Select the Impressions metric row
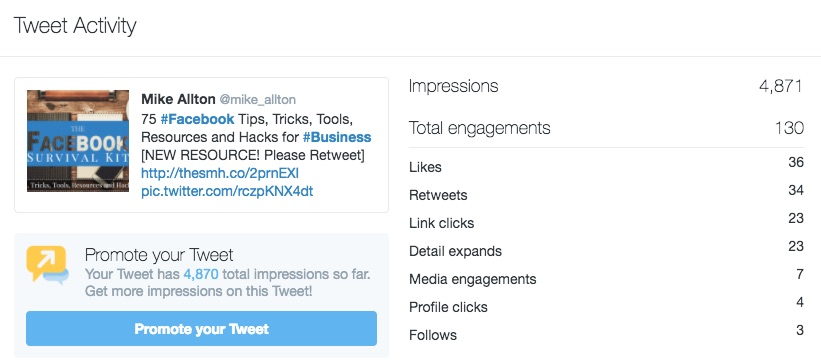Image resolution: width=821 pixels, height=364 pixels. tap(606, 86)
